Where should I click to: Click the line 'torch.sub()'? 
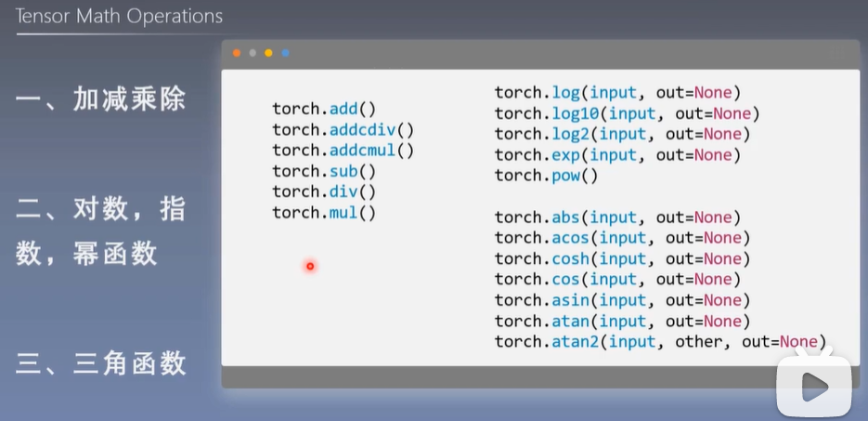pyautogui.click(x=324, y=171)
